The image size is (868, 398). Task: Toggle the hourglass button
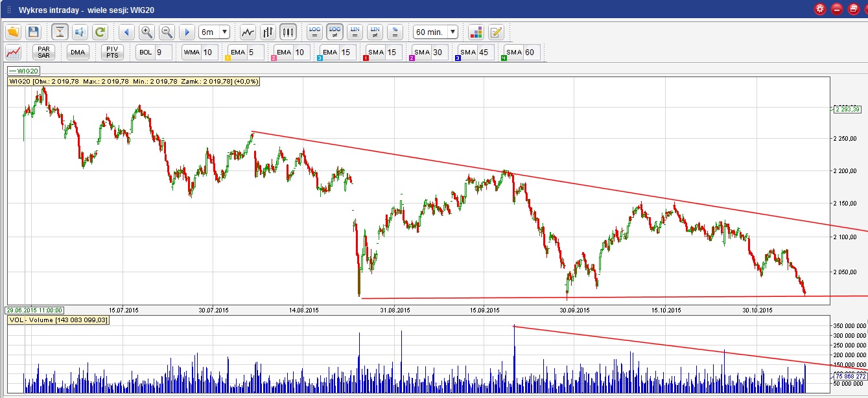coord(60,32)
